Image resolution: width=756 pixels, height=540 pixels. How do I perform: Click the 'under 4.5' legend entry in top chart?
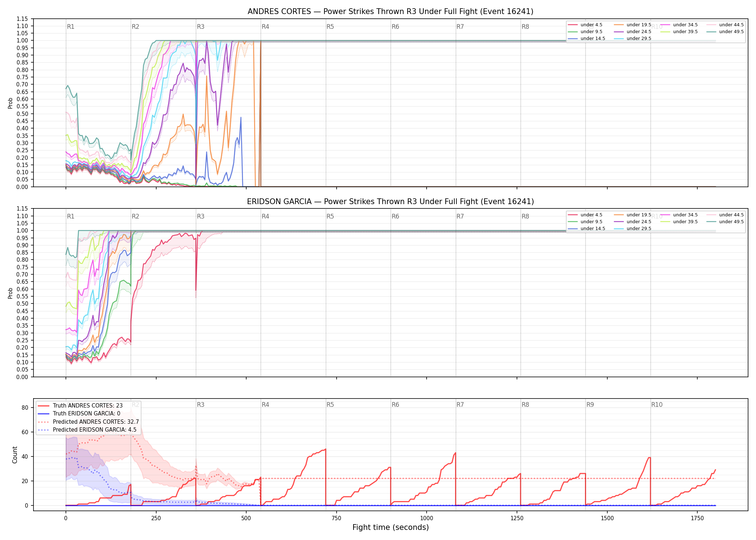pos(585,25)
